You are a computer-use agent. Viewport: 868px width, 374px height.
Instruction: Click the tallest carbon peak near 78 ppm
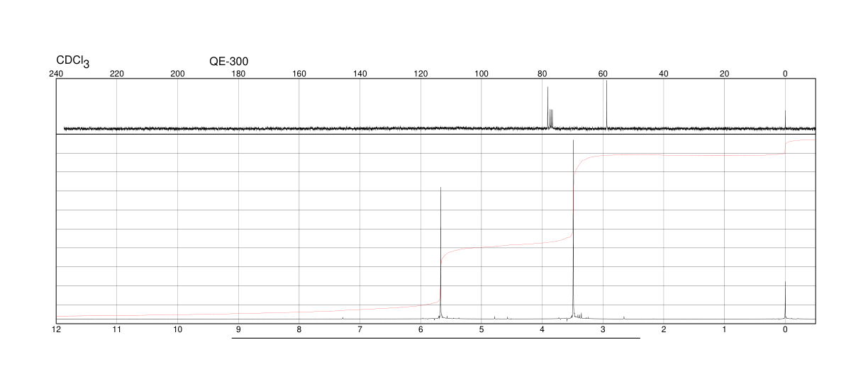point(547,108)
